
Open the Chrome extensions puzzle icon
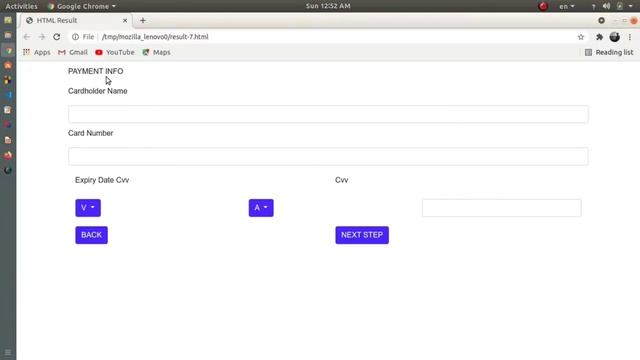[x=599, y=37]
